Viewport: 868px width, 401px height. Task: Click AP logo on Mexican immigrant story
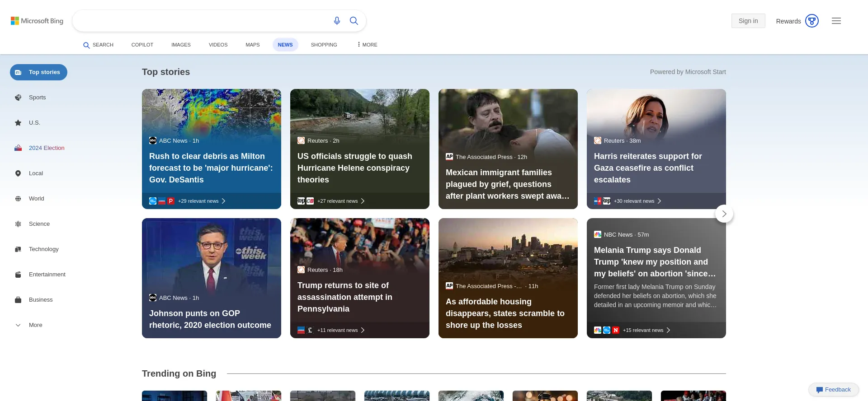point(449,157)
